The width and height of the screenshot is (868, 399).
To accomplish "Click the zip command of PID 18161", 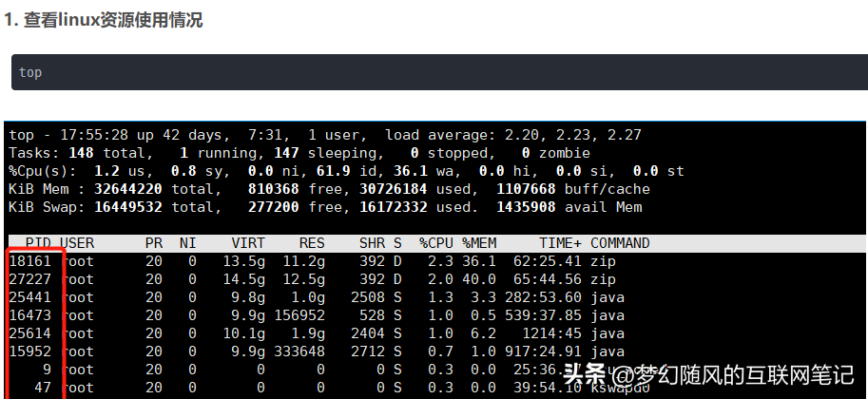I will click(x=604, y=261).
